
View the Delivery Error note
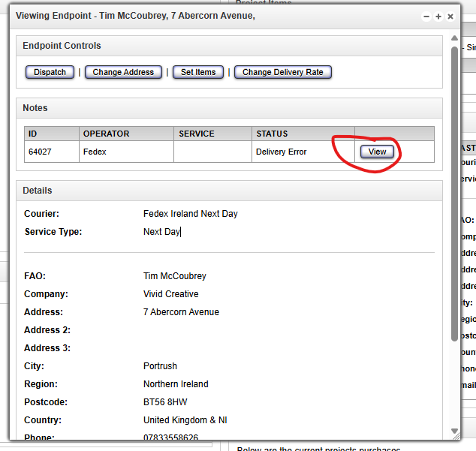377,152
